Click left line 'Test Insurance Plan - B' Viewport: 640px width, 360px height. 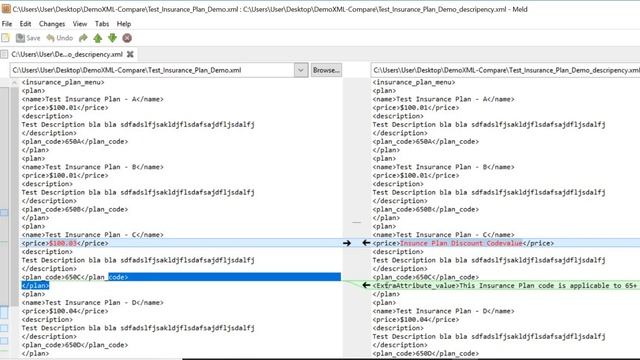click(x=93, y=167)
